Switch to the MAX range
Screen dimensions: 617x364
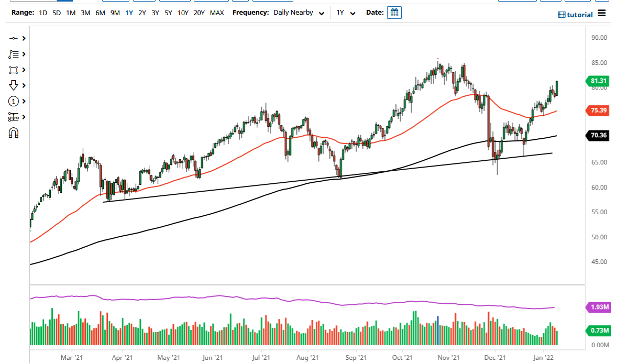coord(217,13)
